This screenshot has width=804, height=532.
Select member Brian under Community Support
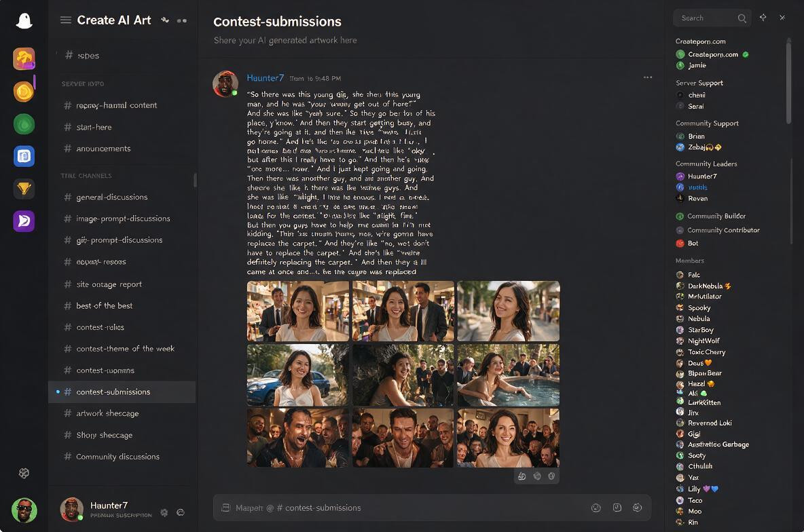[x=690, y=136]
